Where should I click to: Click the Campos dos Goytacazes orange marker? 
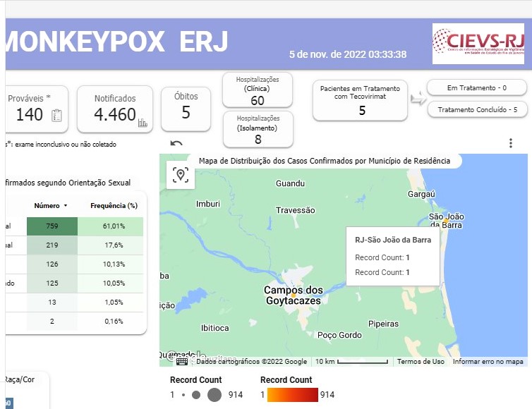click(294, 295)
